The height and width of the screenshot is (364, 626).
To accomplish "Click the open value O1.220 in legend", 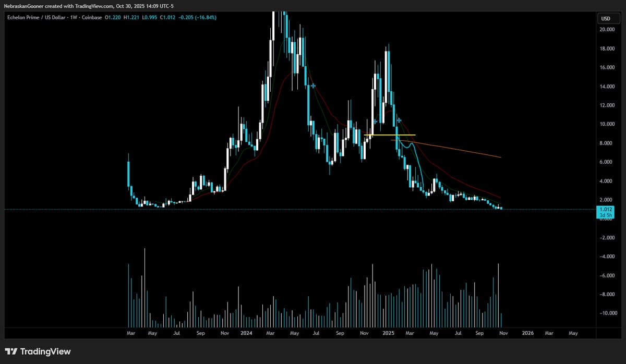I will 112,17.
